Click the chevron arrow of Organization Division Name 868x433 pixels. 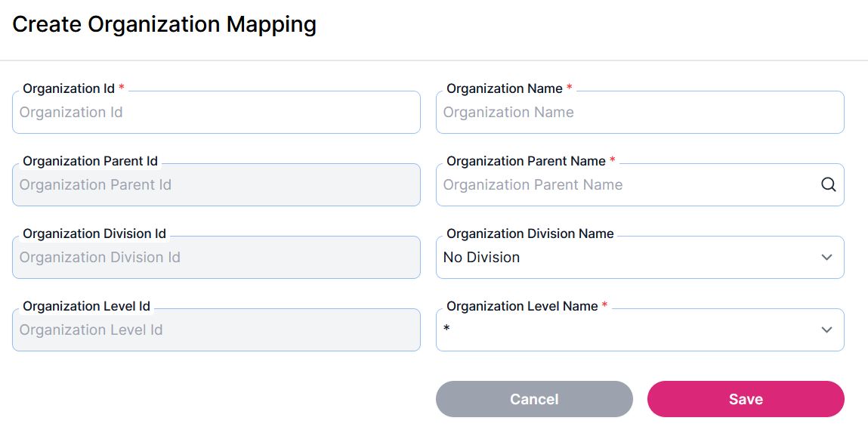pos(826,258)
